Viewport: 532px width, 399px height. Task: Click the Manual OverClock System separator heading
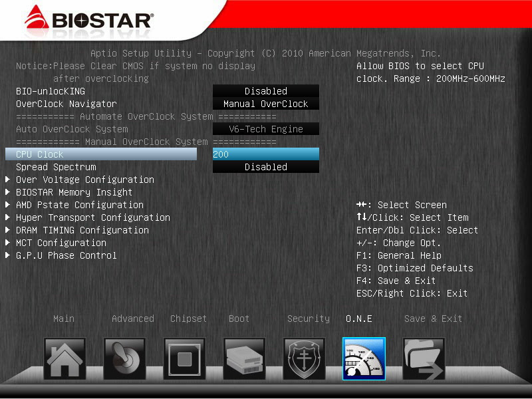pos(146,142)
